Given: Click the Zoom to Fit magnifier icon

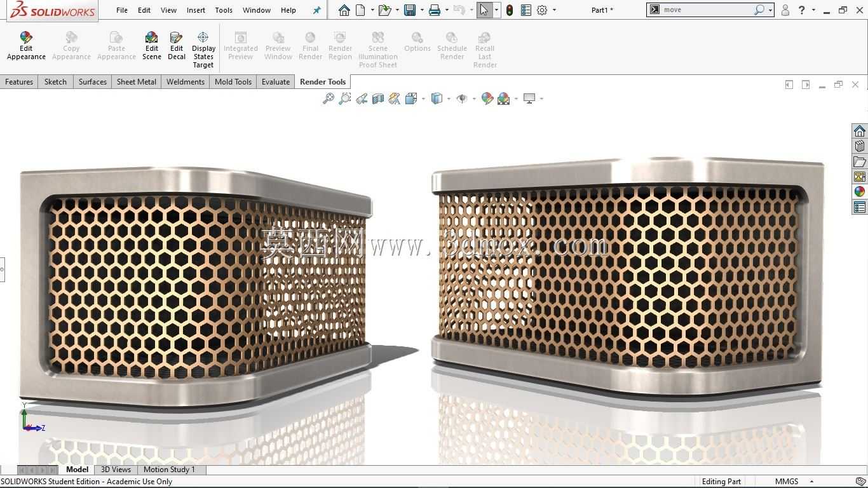Looking at the screenshot, I should coord(329,98).
